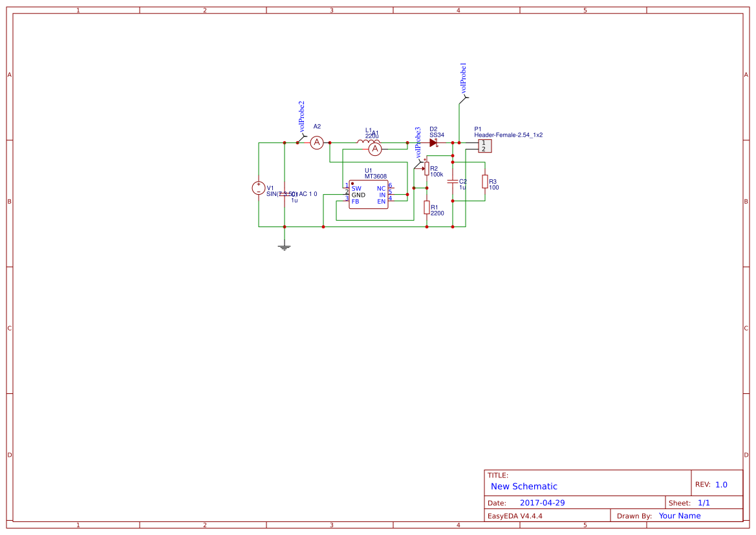Select the A2 ammeter symbol

(x=316, y=142)
